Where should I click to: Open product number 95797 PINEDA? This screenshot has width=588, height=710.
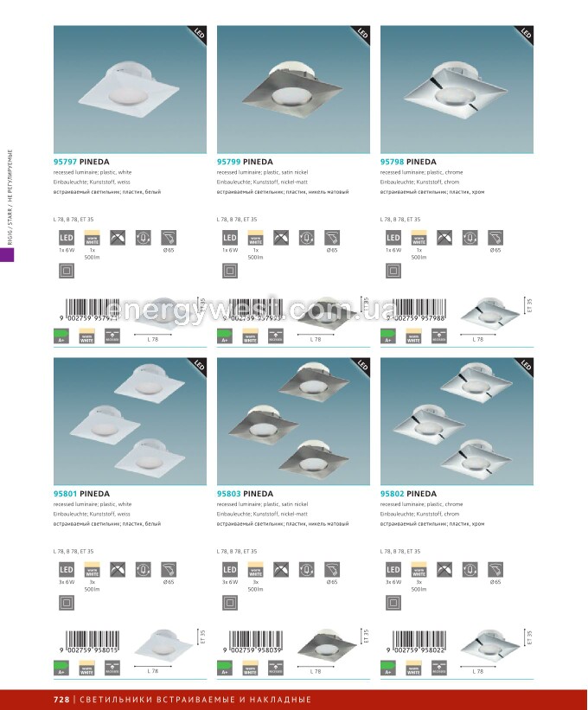tap(81, 162)
